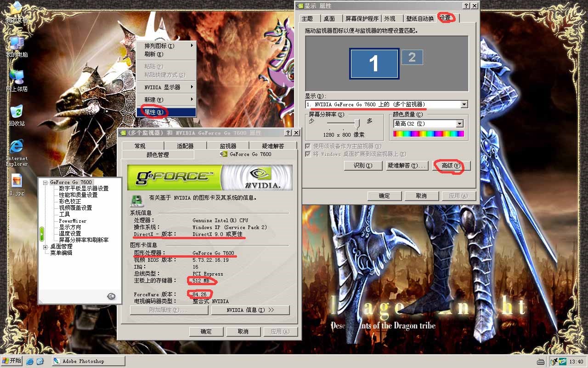Open 彩色校正 in the NVIDIA tree
The height and width of the screenshot is (368, 588).
70,201
